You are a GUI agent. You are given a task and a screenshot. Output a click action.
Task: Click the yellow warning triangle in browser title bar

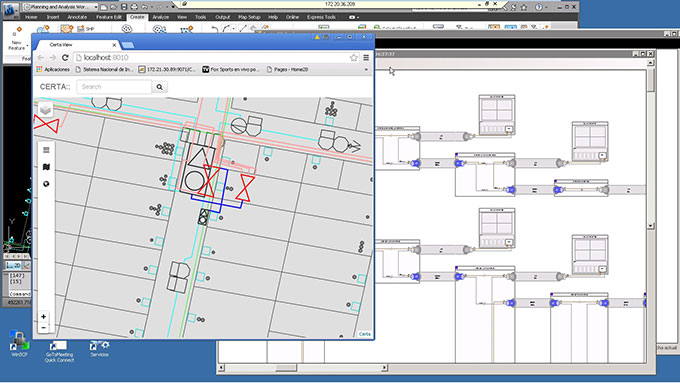point(317,37)
